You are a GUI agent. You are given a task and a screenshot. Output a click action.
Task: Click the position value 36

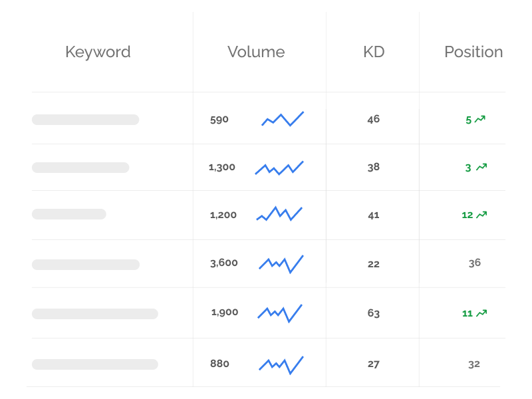[474, 263]
